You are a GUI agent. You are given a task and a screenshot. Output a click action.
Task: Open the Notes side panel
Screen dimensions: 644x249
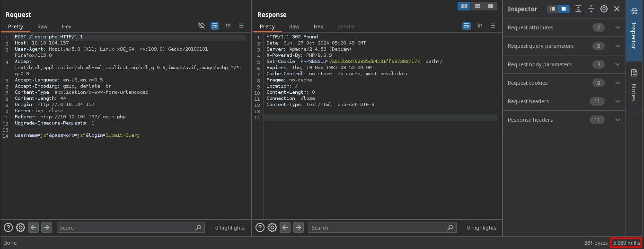pos(634,84)
